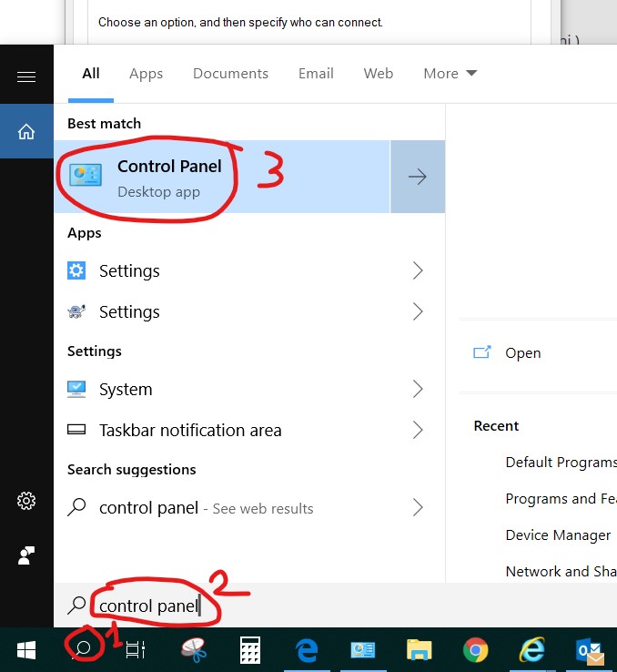Image resolution: width=617 pixels, height=672 pixels.
Task: Switch to the Documents tab
Action: click(x=230, y=74)
